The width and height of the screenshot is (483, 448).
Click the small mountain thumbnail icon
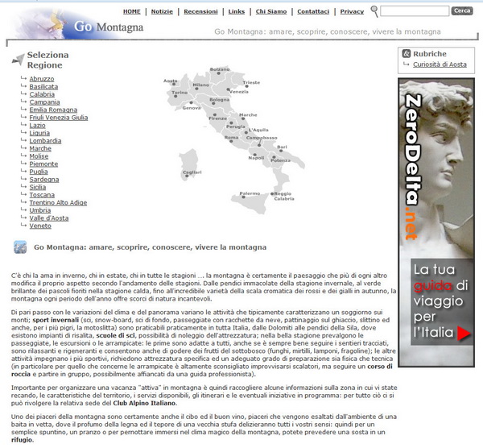[x=20, y=247]
